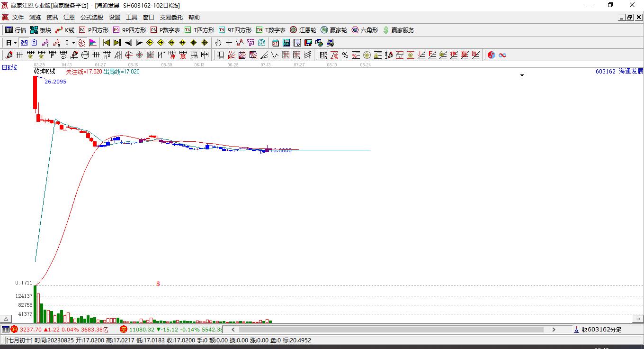Open the calendar icon in toolbar
The height and width of the screenshot is (349, 644).
(276, 43)
